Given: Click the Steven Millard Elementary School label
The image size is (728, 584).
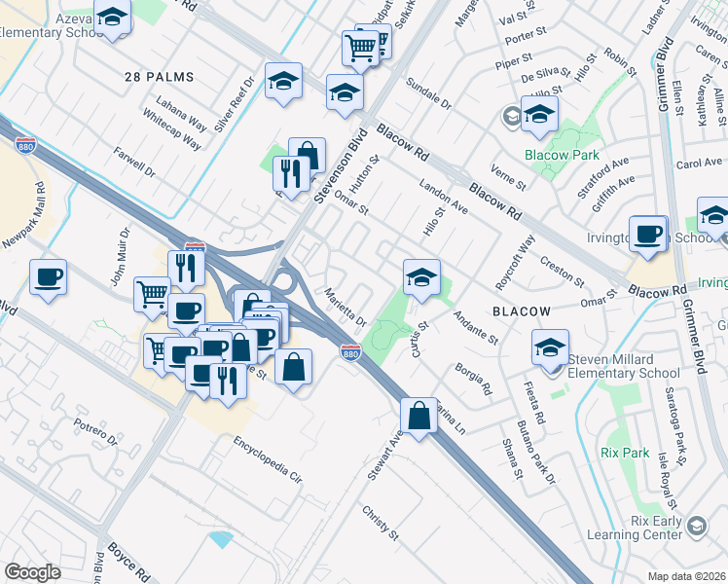Looking at the screenshot, I should coord(624,366).
